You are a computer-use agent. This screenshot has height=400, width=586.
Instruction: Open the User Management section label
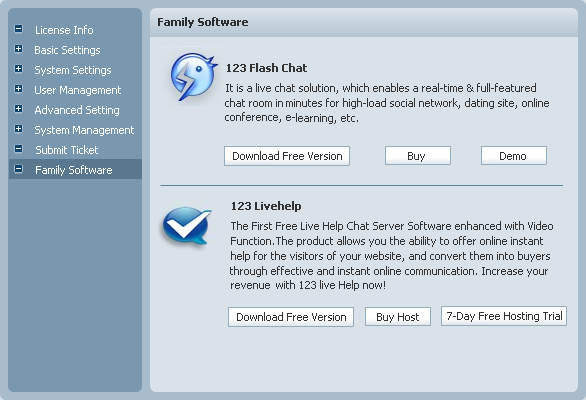(78, 90)
